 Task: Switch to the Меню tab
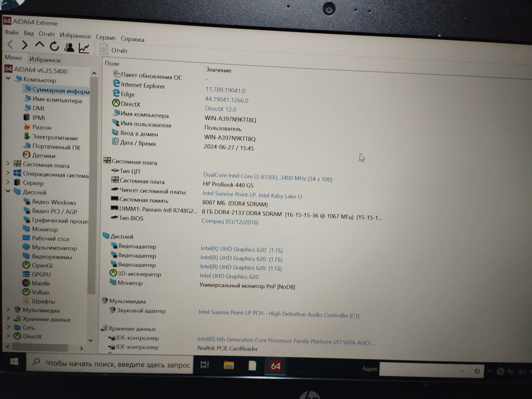pyautogui.click(x=13, y=58)
